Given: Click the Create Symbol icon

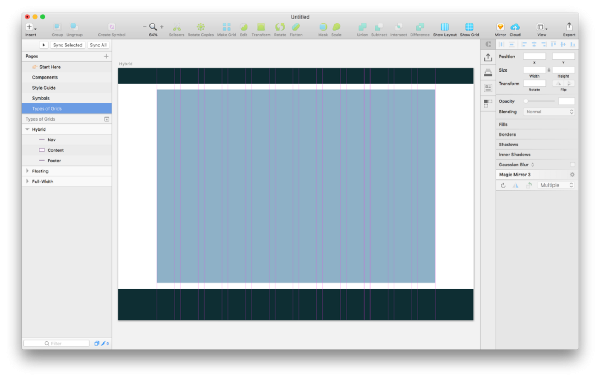Looking at the screenshot, I should 111,26.
